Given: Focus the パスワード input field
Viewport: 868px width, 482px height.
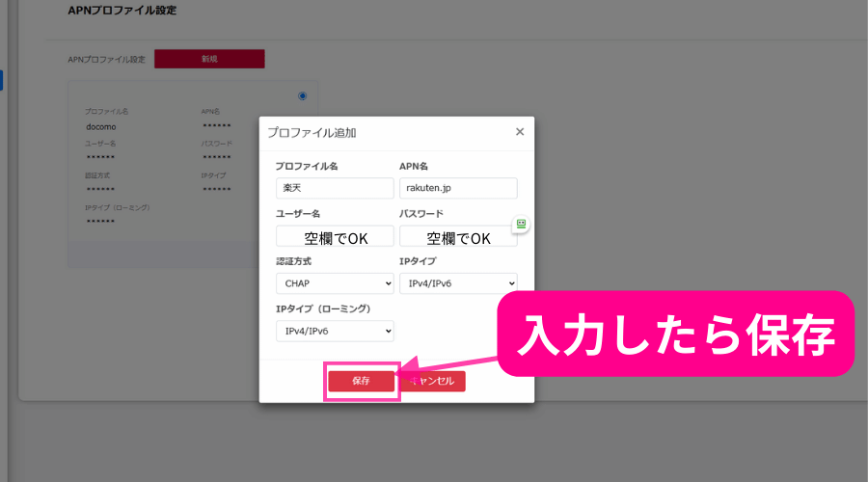Looking at the screenshot, I should click(x=458, y=236).
